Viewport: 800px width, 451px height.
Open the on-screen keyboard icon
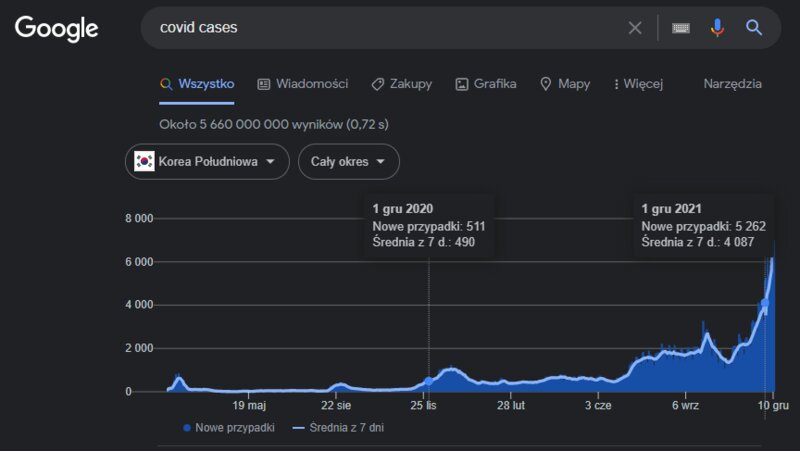point(681,28)
